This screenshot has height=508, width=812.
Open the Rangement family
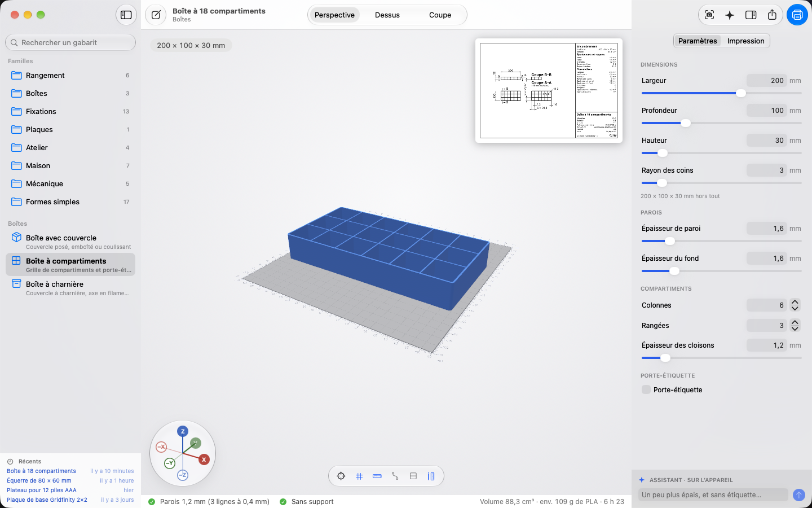click(70, 76)
